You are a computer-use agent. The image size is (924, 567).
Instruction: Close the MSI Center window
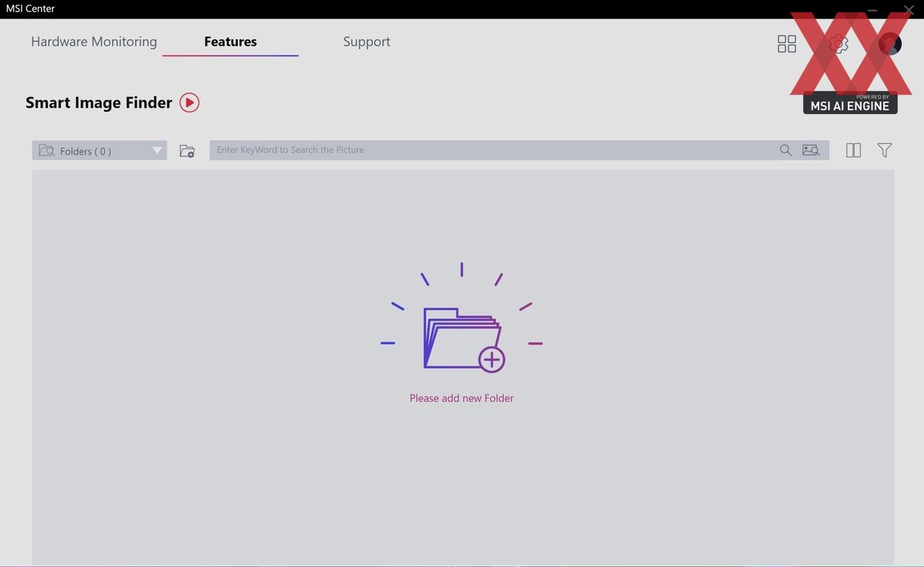click(909, 10)
